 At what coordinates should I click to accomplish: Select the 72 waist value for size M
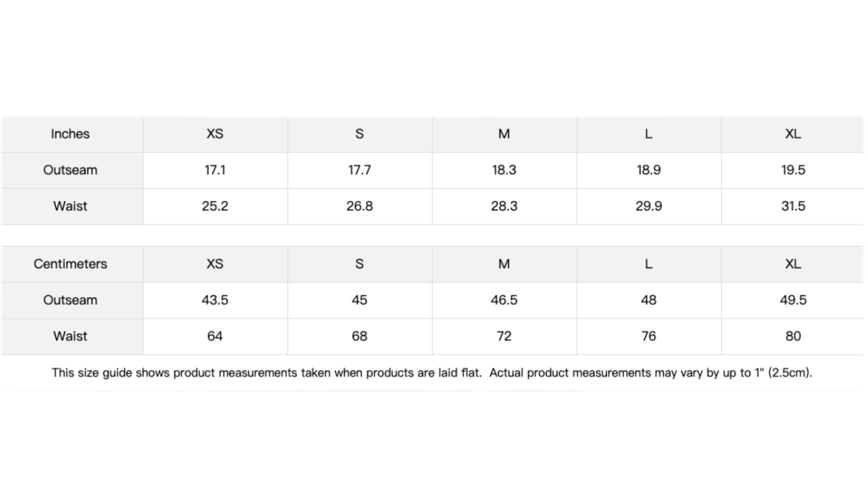504,336
